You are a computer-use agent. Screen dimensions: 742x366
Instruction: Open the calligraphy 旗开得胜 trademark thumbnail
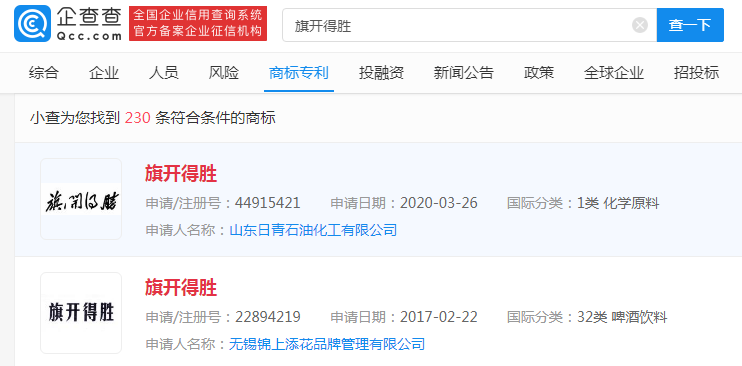[x=81, y=199]
